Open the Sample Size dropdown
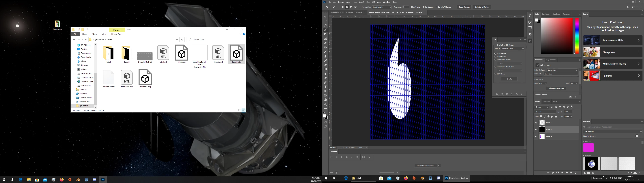The height and width of the screenshot is (183, 644). pos(382,7)
